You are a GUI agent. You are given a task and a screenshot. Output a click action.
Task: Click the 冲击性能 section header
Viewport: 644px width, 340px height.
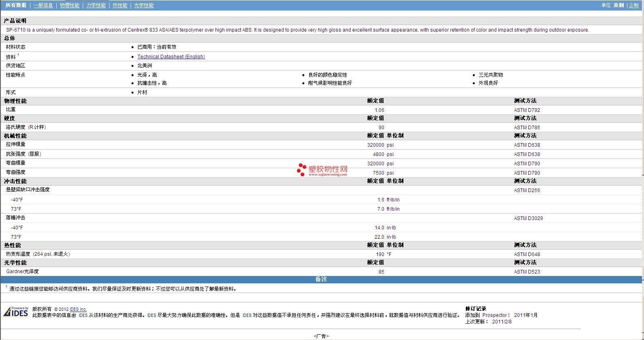15,181
